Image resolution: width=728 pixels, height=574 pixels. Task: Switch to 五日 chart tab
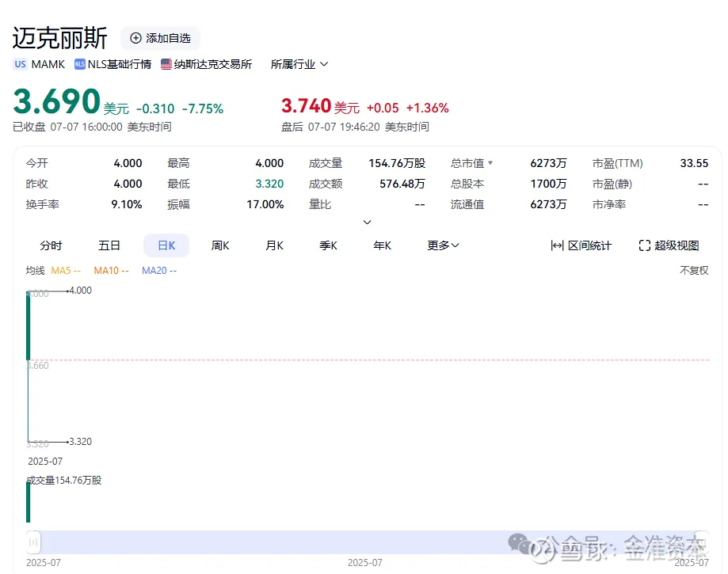pos(109,245)
